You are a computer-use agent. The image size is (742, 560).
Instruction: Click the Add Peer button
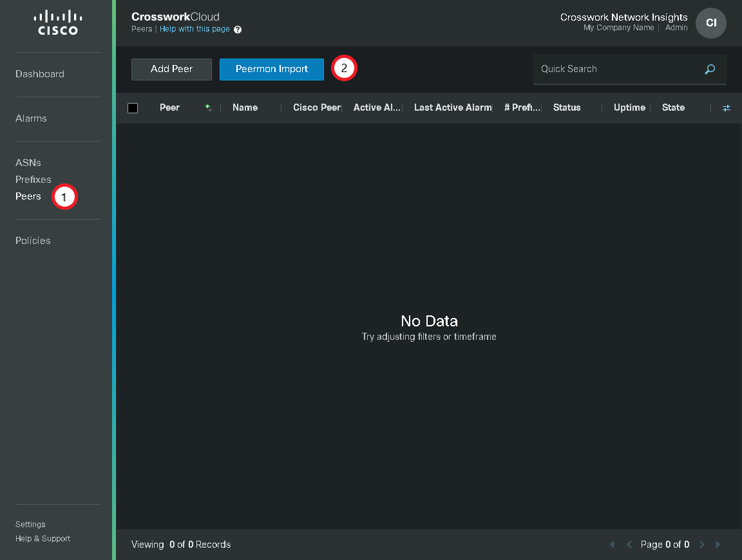[x=171, y=69]
